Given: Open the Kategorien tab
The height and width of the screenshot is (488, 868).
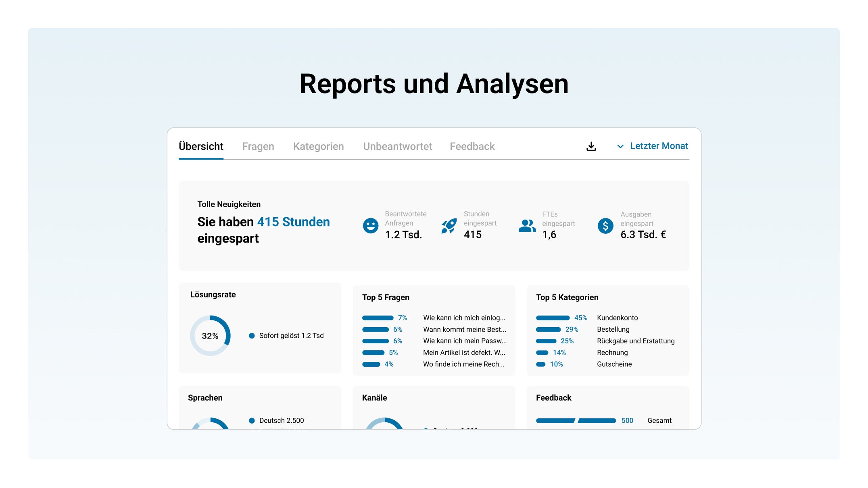Looking at the screenshot, I should [319, 146].
